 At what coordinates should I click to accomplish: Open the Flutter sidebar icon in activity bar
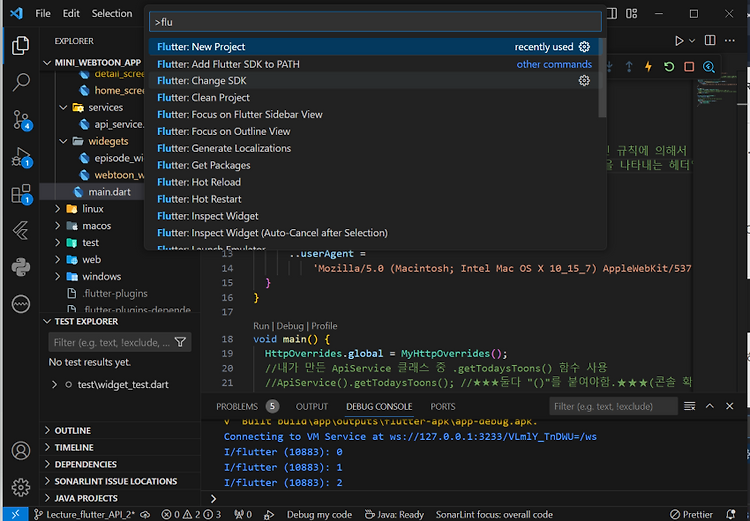[x=21, y=231]
